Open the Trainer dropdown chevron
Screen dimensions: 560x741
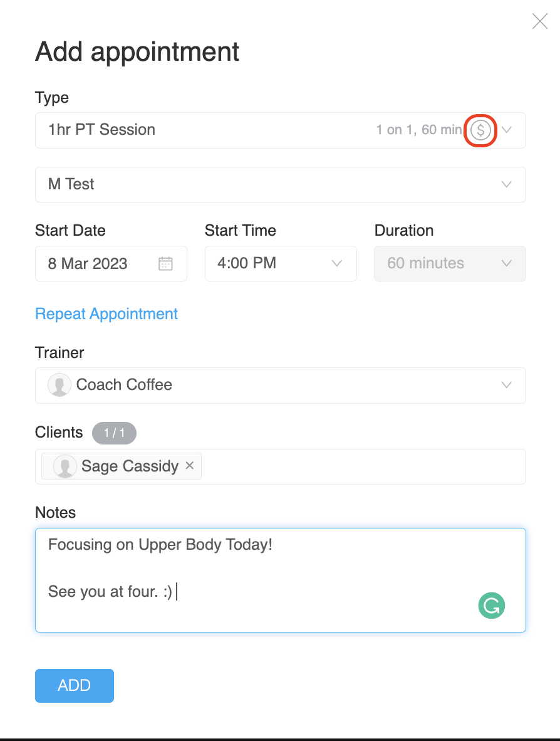point(507,385)
